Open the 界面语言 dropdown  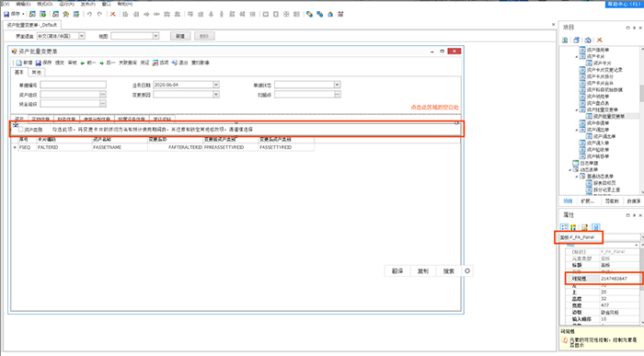click(82, 36)
